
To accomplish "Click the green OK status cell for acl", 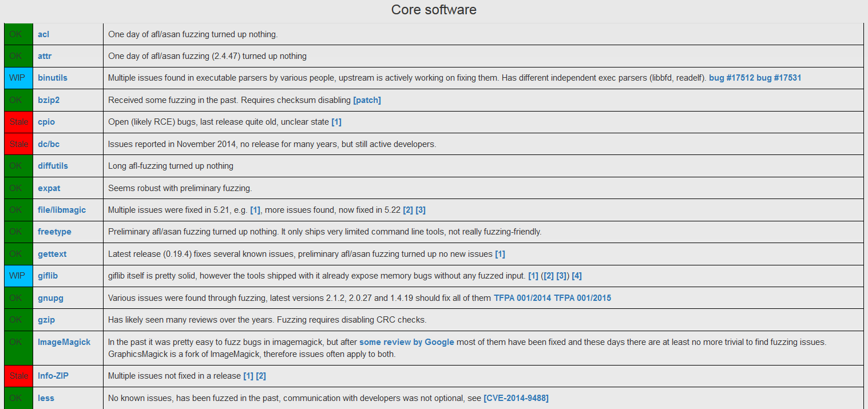I will (18, 34).
